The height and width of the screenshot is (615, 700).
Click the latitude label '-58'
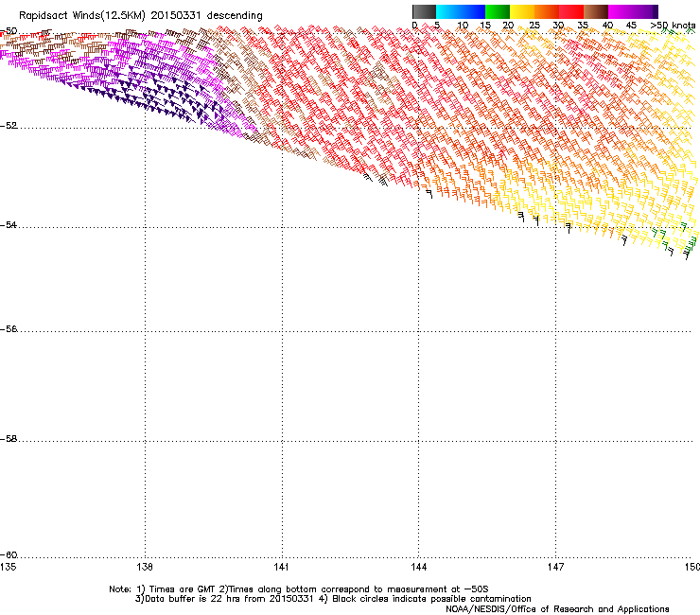(x=9, y=439)
